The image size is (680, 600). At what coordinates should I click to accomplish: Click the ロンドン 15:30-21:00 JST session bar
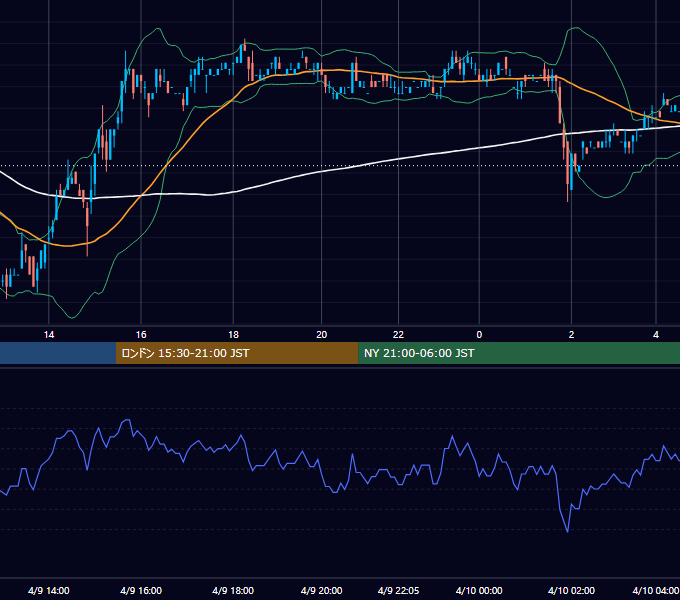(x=237, y=353)
